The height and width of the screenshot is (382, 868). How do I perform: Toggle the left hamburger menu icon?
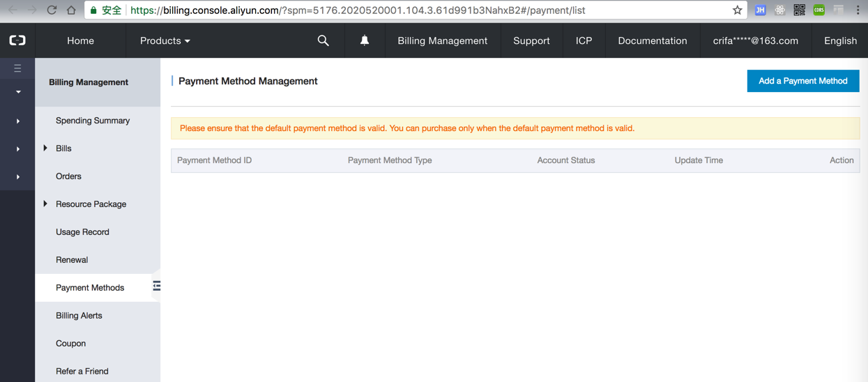click(x=17, y=68)
